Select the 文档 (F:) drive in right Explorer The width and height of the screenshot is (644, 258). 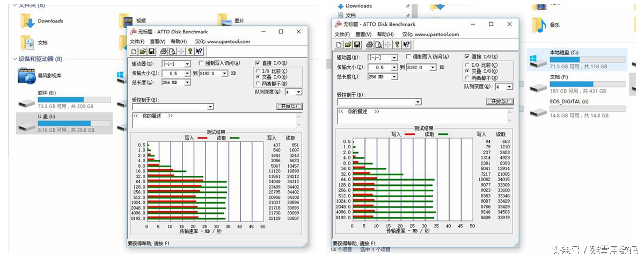(577, 83)
